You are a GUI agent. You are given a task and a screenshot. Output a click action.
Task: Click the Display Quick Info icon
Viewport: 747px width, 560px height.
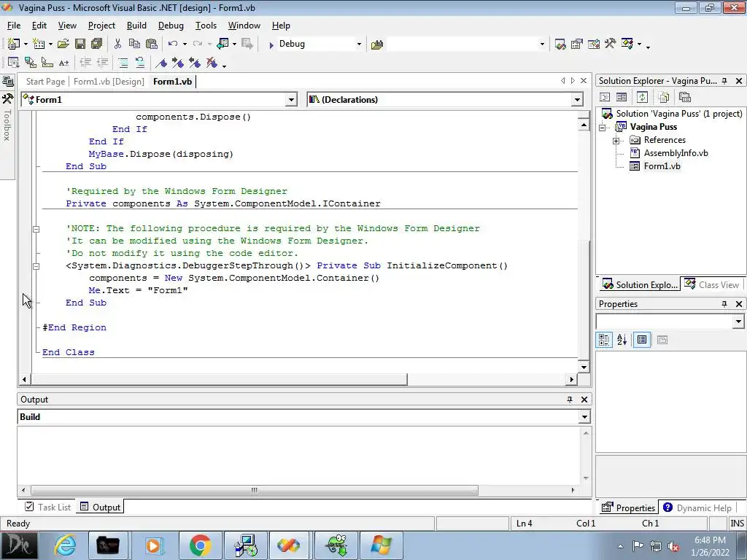click(x=47, y=63)
